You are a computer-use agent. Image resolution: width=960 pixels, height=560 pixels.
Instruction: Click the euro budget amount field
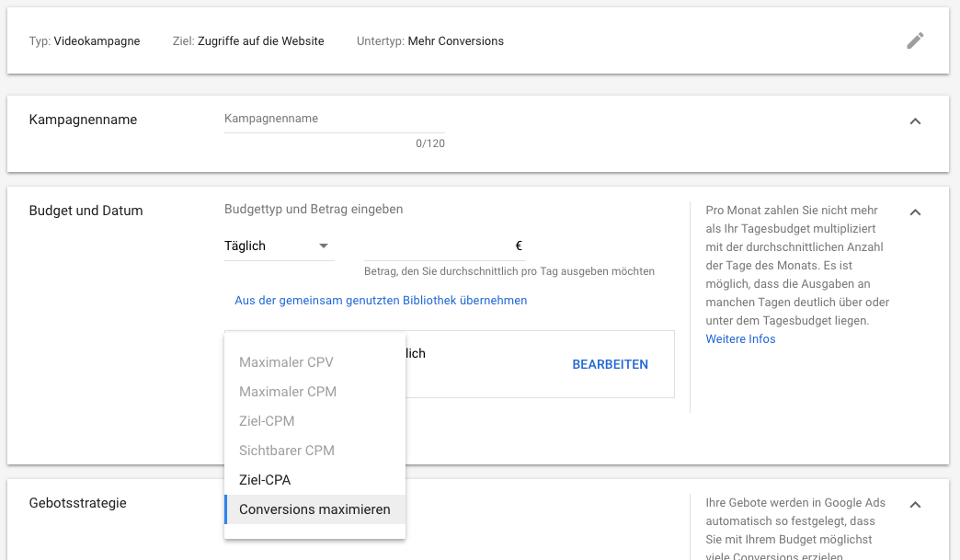[x=441, y=246]
